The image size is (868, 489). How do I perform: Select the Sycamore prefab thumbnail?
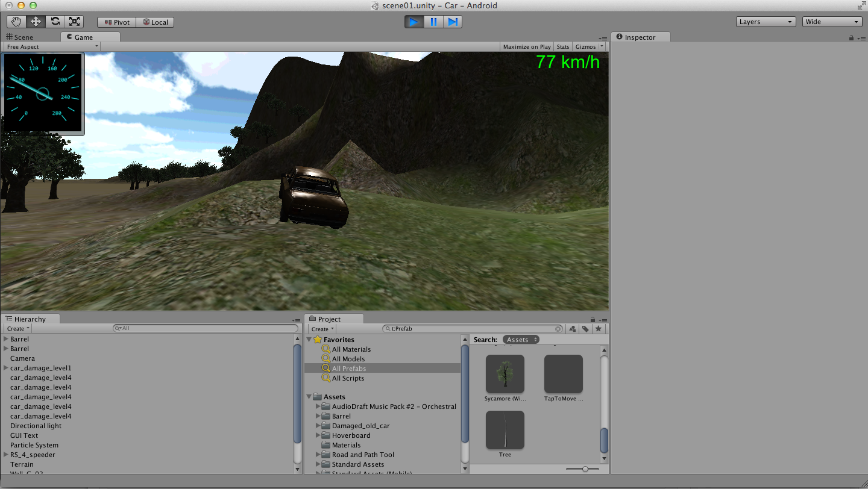click(x=505, y=374)
